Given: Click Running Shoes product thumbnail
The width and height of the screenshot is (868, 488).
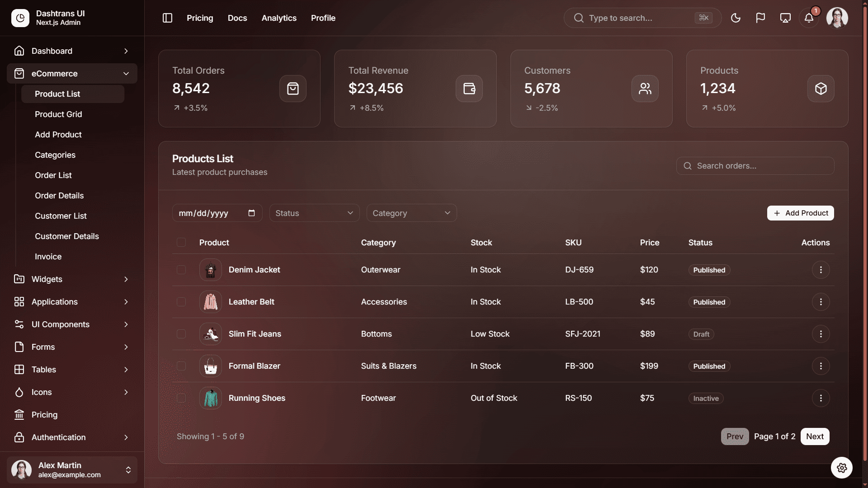Looking at the screenshot, I should click(211, 398).
